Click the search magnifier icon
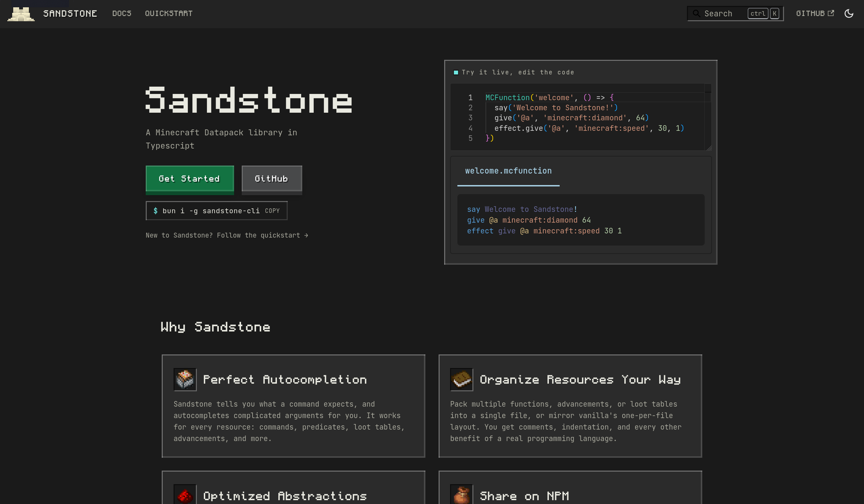The width and height of the screenshot is (864, 504). coord(696,14)
